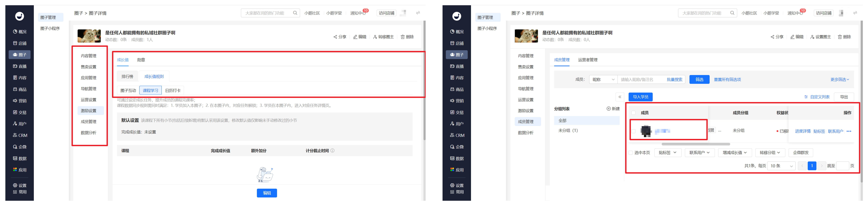Click 编辑 pencil icon in the right window header
Viewport: 868px width, 206px height.
click(792, 37)
